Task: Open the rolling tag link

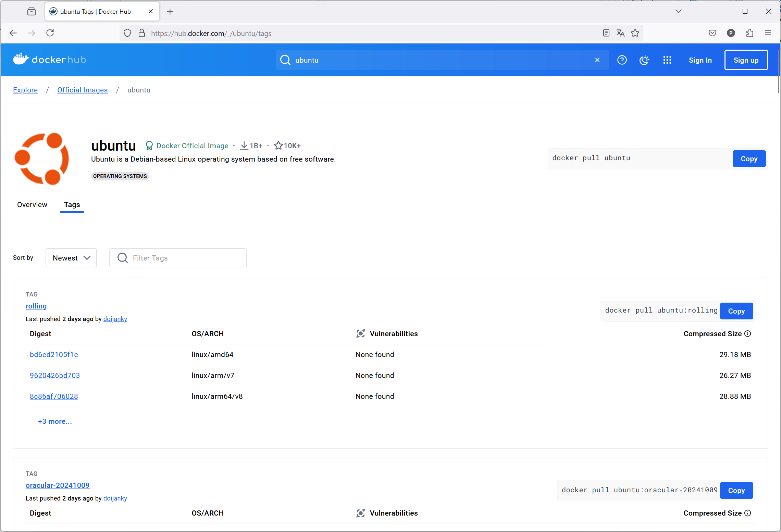Action: (x=36, y=306)
